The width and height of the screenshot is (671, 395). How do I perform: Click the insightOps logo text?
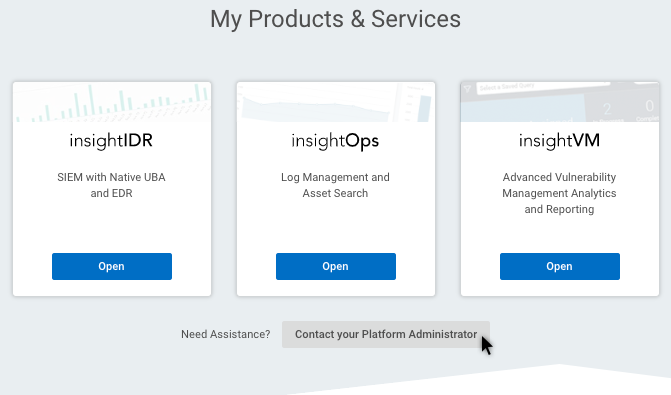[335, 141]
